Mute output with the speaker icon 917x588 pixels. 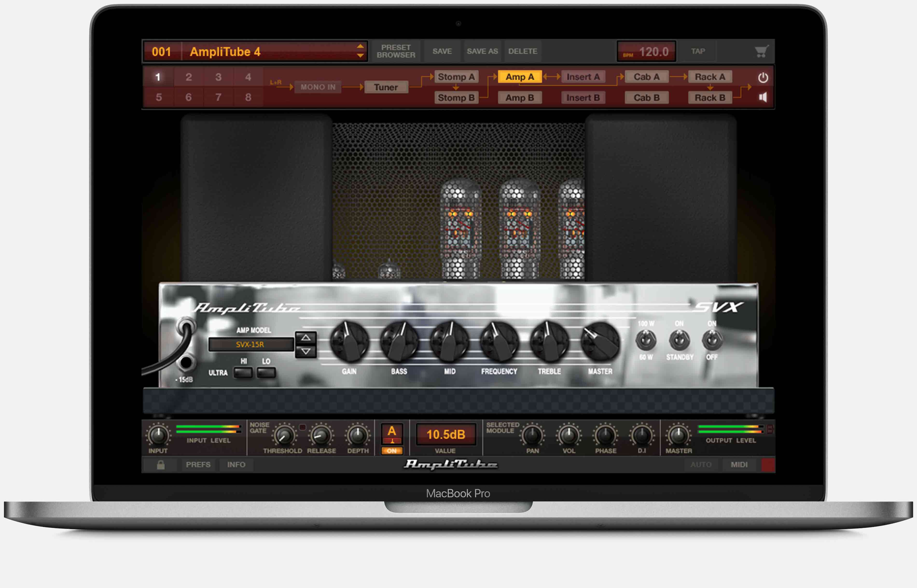click(x=763, y=97)
